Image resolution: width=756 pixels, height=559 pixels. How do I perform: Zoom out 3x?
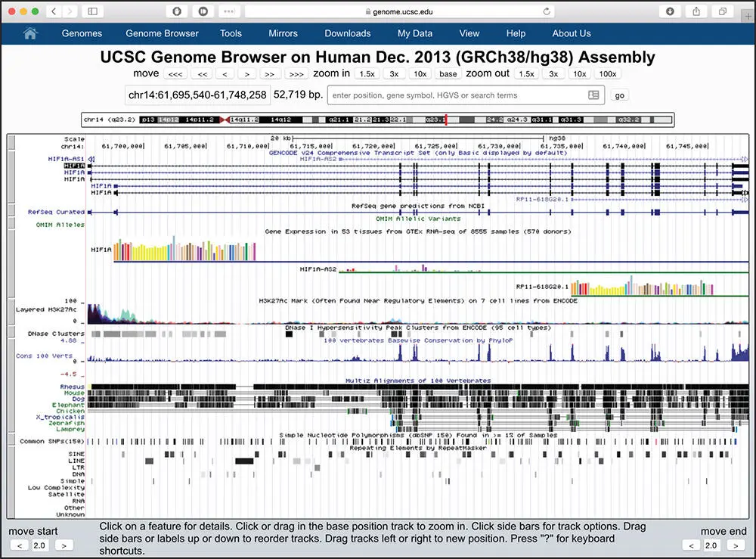coord(553,74)
